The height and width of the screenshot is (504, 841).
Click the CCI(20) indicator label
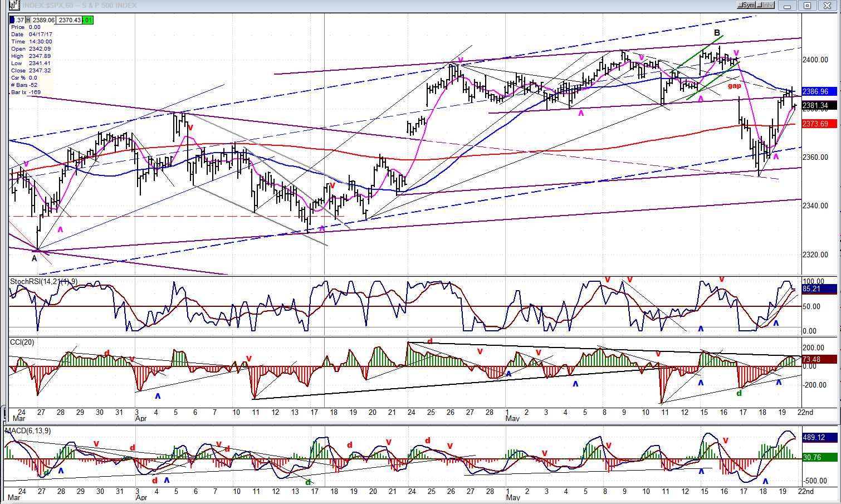pos(22,342)
